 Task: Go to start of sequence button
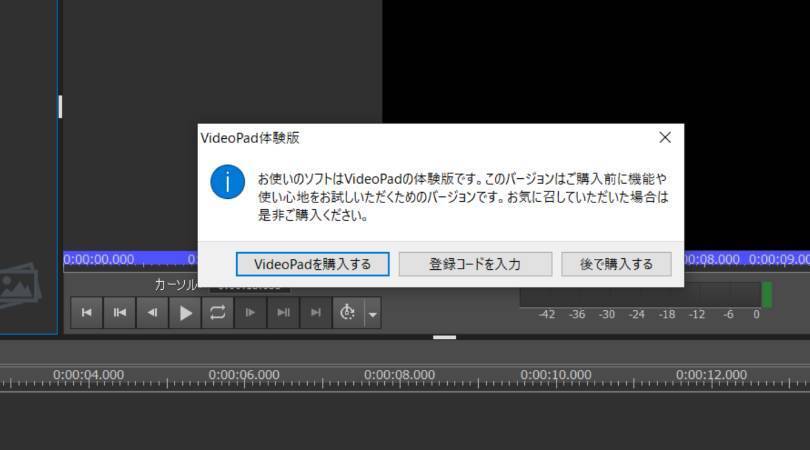pyautogui.click(x=87, y=313)
